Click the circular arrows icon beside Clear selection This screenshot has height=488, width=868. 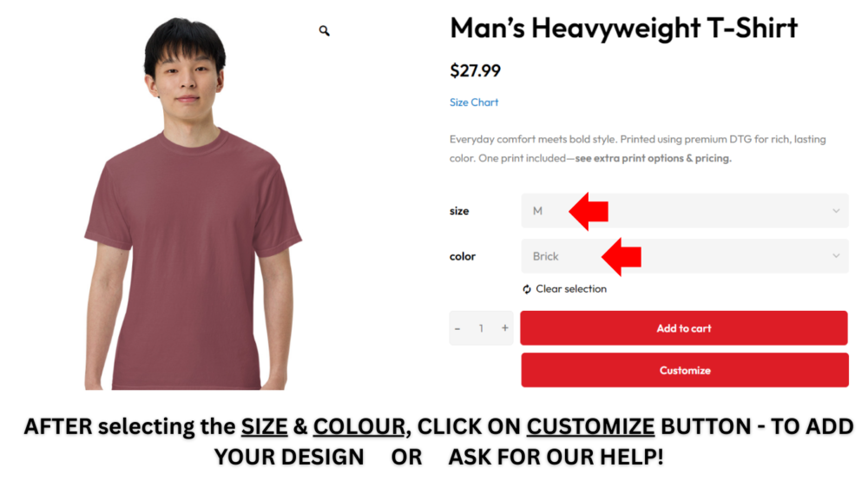click(527, 289)
